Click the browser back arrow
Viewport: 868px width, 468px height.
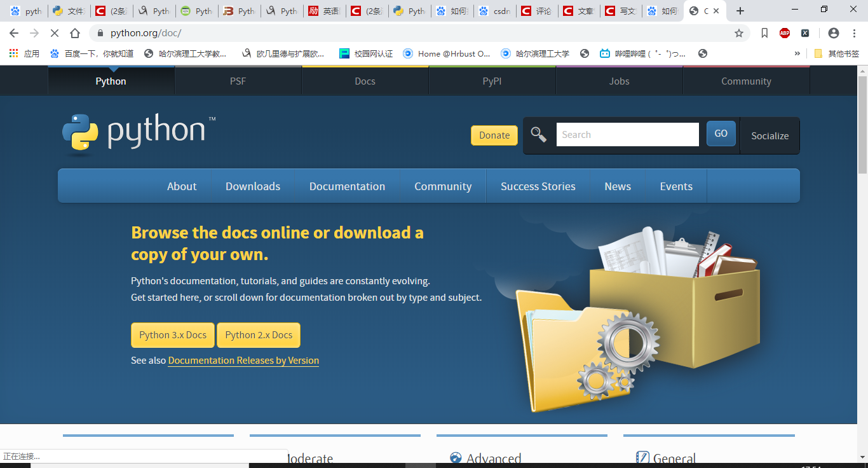click(x=14, y=33)
